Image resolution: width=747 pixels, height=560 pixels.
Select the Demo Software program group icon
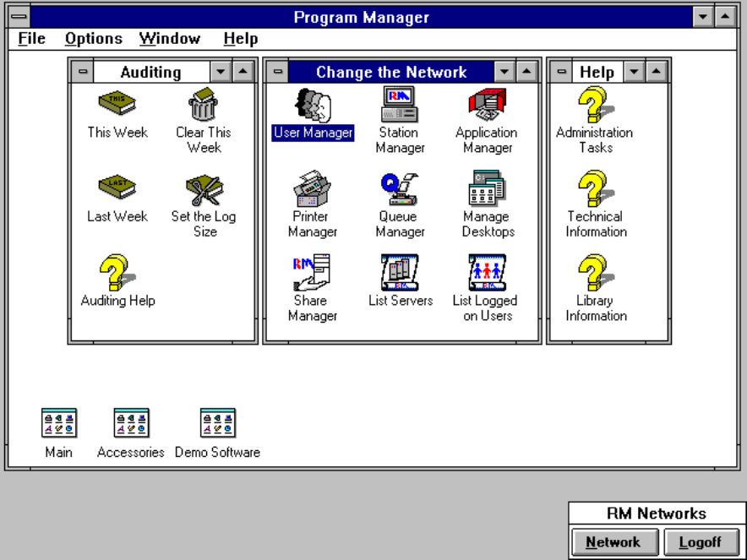tap(218, 423)
